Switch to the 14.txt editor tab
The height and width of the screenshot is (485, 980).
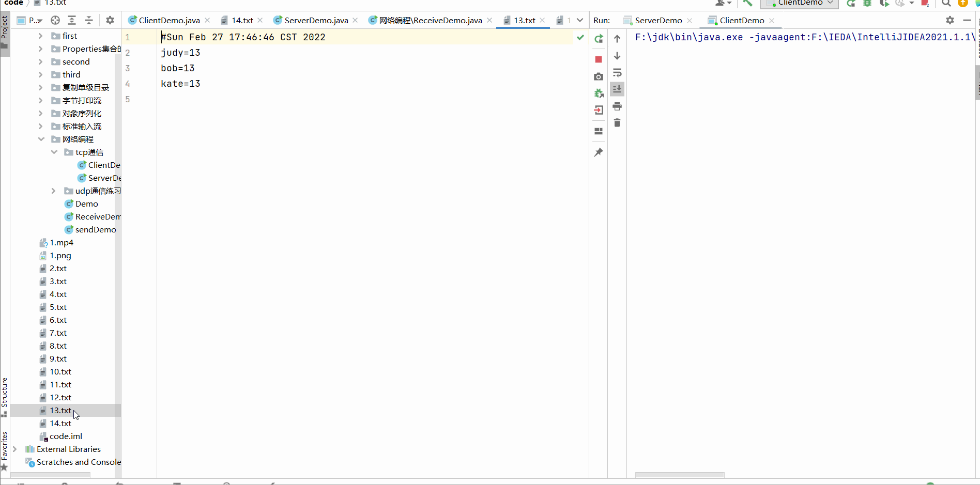tap(242, 20)
